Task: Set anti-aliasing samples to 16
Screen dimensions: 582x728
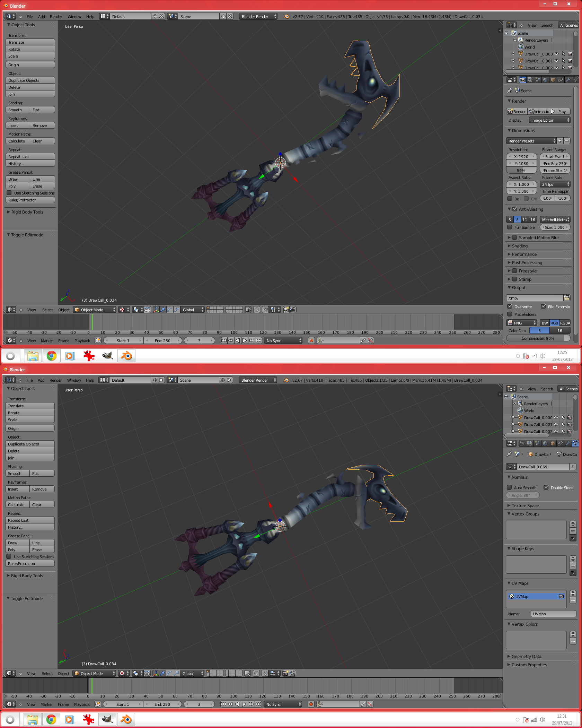Action: click(533, 219)
